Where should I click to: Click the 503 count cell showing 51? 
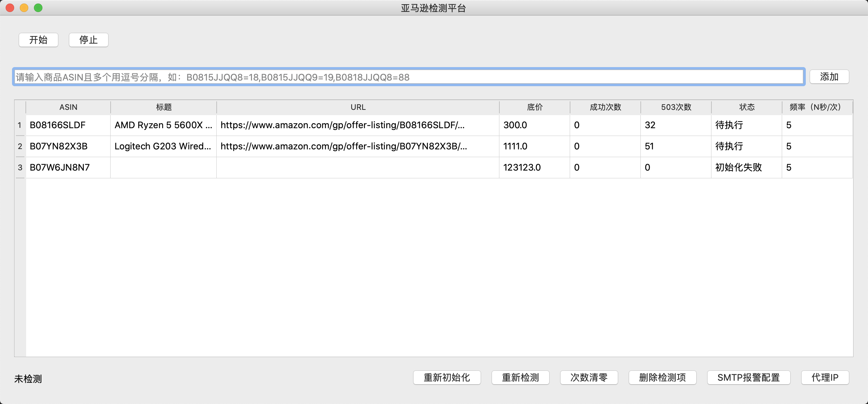[x=676, y=146]
